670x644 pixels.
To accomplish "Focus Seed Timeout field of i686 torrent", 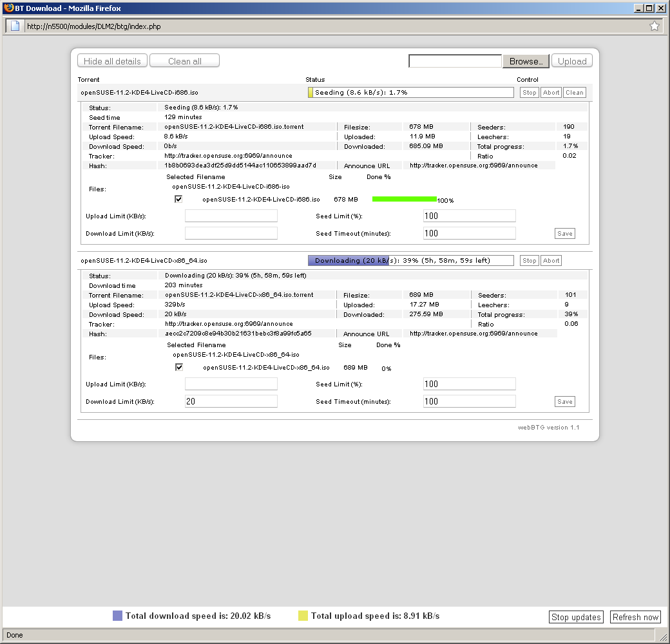I will 470,233.
